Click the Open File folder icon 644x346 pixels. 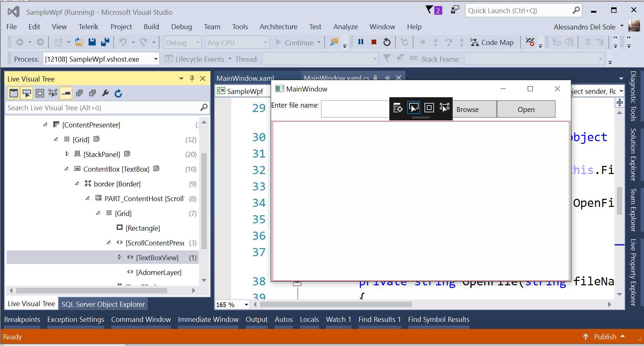coord(79,42)
